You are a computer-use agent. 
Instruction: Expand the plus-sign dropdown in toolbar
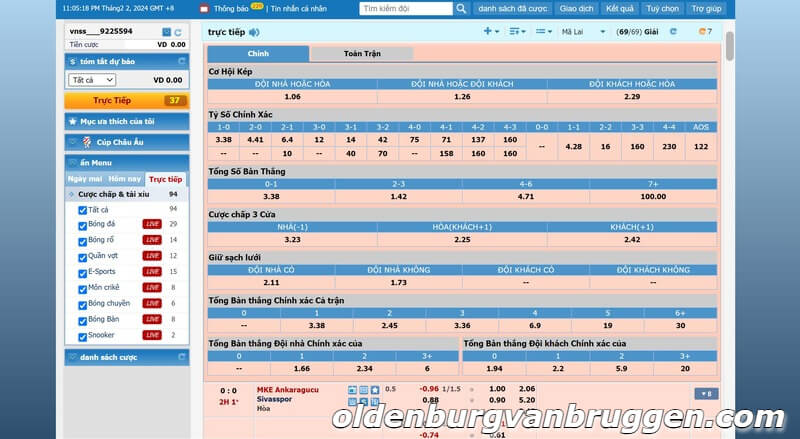click(491, 32)
